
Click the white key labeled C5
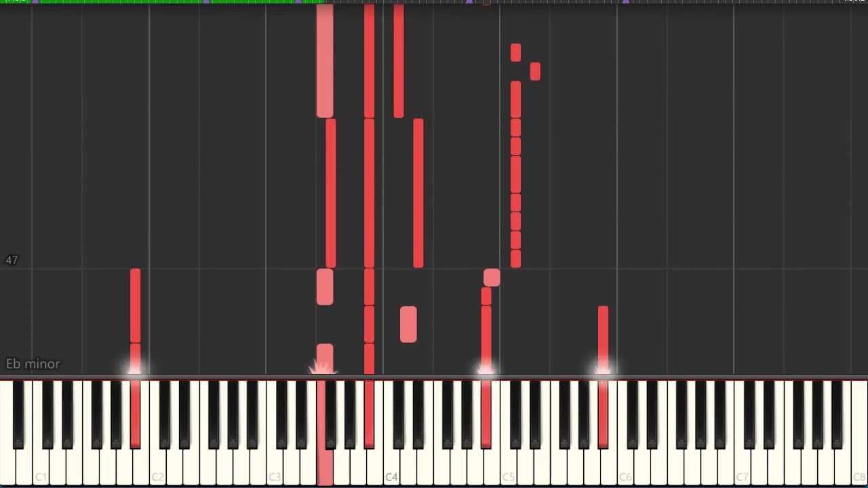508,468
